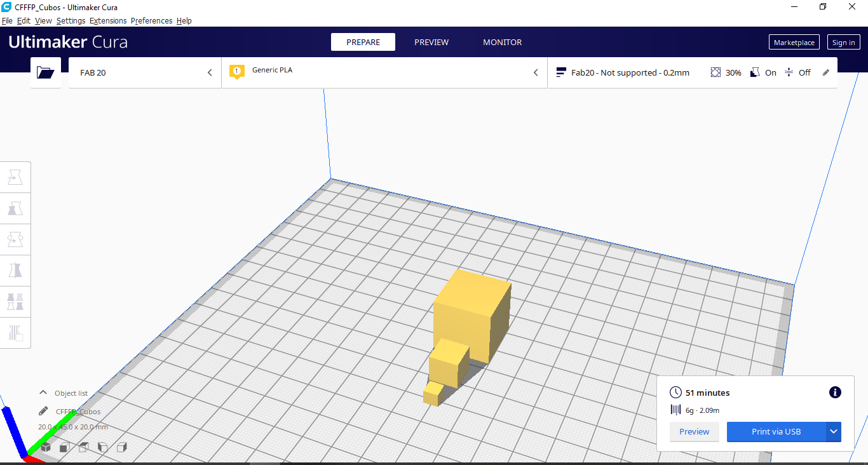
Task: Collapse the Object list chevron
Action: (43, 393)
